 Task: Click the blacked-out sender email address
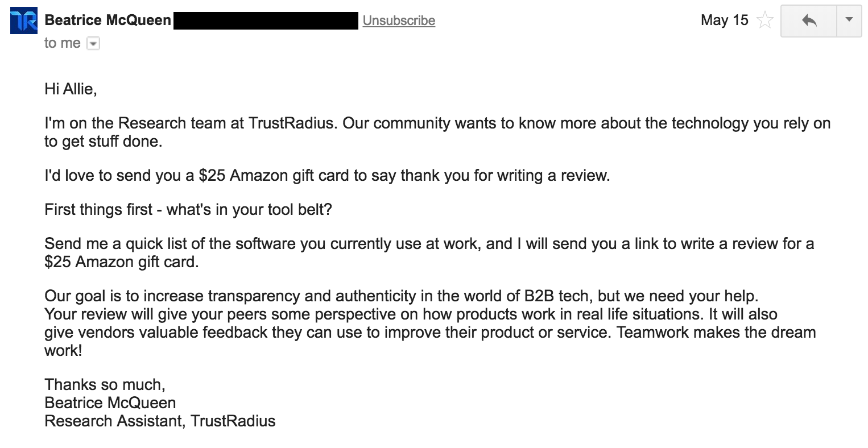tap(266, 20)
